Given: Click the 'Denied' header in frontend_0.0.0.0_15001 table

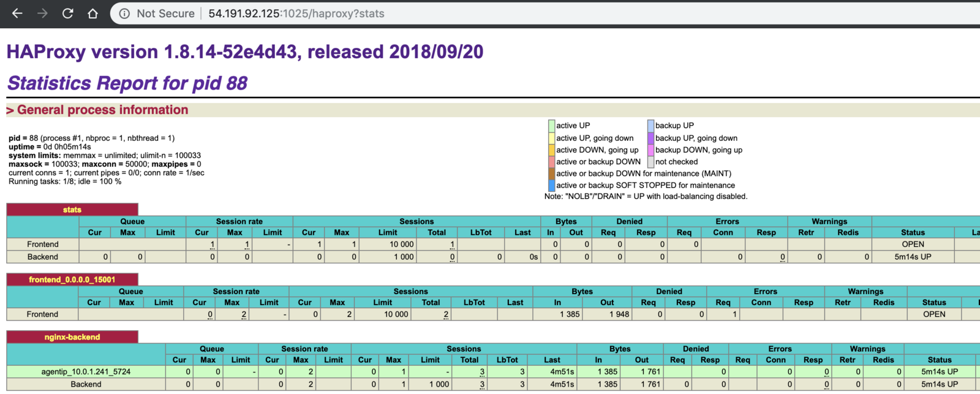Looking at the screenshot, I should 669,291.
